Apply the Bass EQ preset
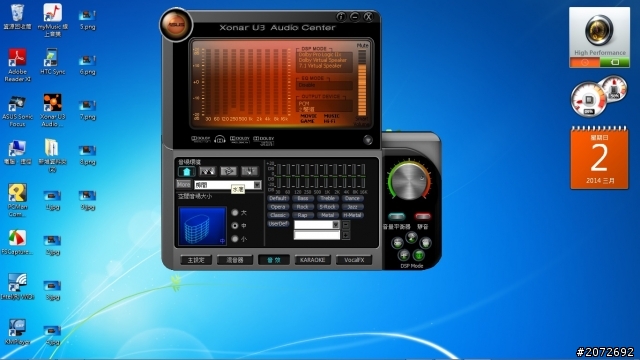 [302, 198]
